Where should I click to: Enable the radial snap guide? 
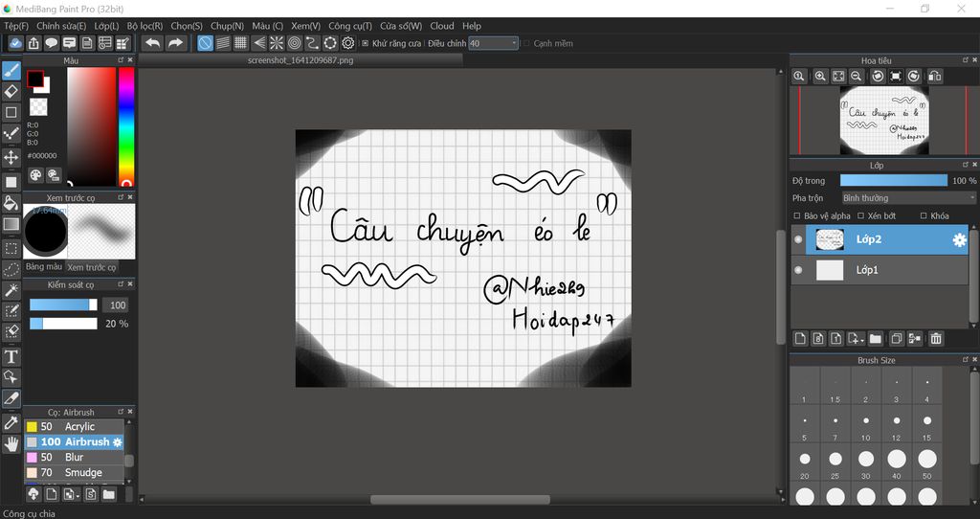point(277,42)
